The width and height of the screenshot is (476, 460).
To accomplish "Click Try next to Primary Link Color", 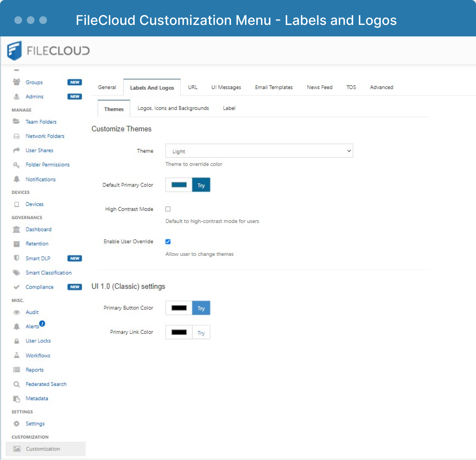I will pyautogui.click(x=201, y=333).
